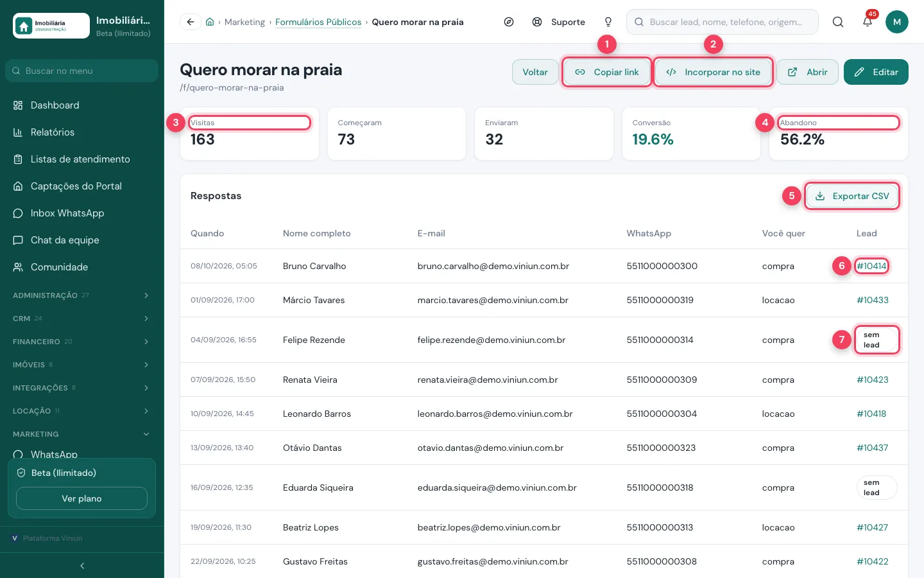The image size is (924, 578).
Task: Open Dashboard in the sidebar
Action: pyautogui.click(x=82, y=105)
